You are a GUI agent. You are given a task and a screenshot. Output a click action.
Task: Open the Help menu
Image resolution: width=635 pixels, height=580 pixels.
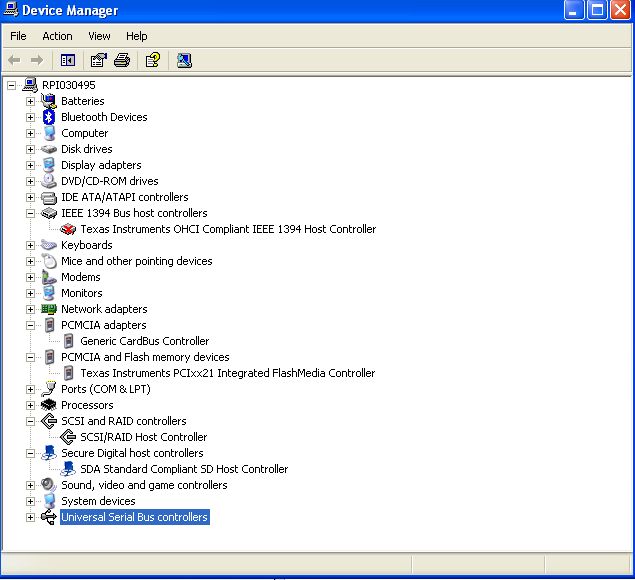click(136, 36)
